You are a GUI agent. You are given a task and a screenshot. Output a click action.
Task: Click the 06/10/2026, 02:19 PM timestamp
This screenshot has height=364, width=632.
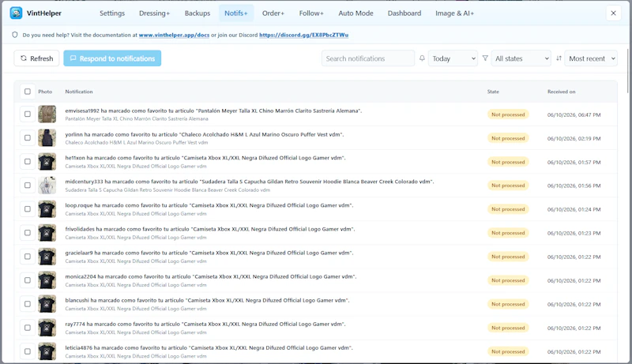[x=574, y=138]
